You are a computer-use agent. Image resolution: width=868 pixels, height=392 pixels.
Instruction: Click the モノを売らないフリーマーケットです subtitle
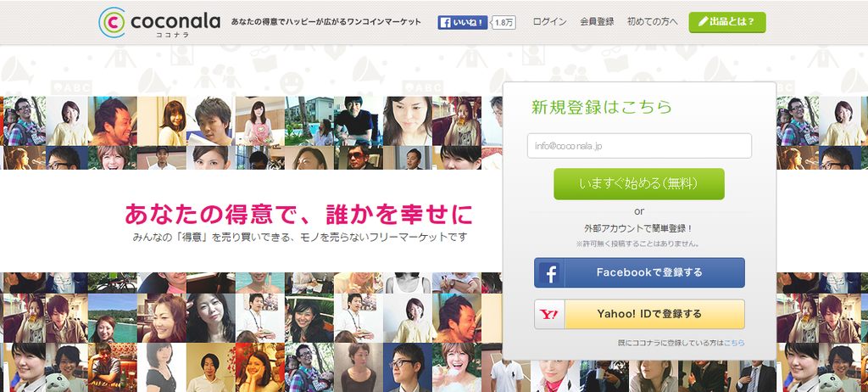[385, 238]
